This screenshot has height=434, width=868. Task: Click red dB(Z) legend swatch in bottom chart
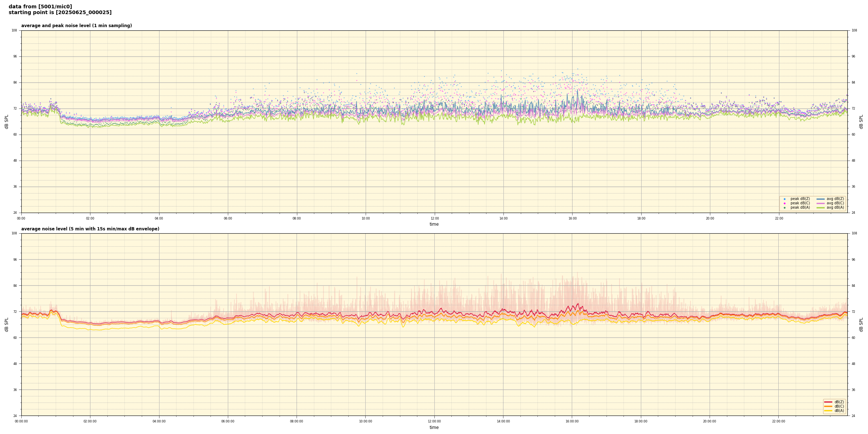tap(828, 402)
